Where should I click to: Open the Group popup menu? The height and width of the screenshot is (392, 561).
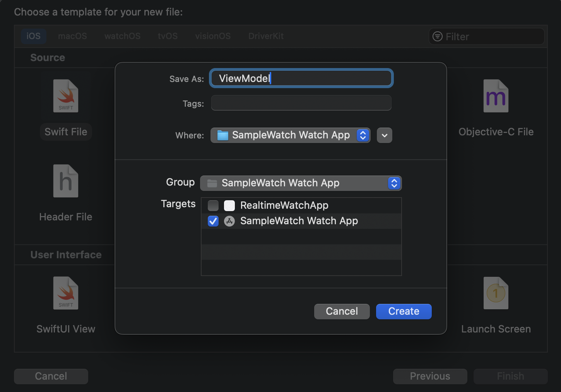(x=301, y=183)
